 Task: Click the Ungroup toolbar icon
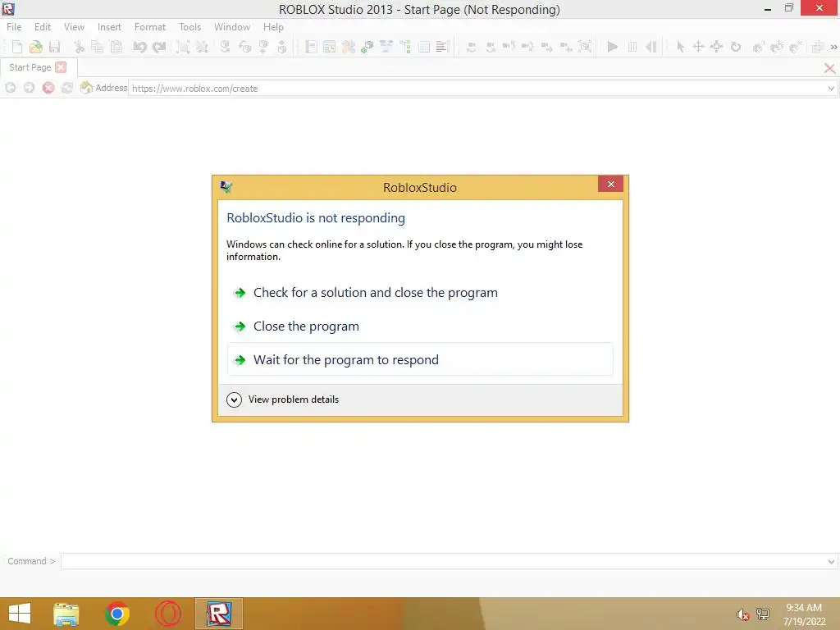(202, 47)
